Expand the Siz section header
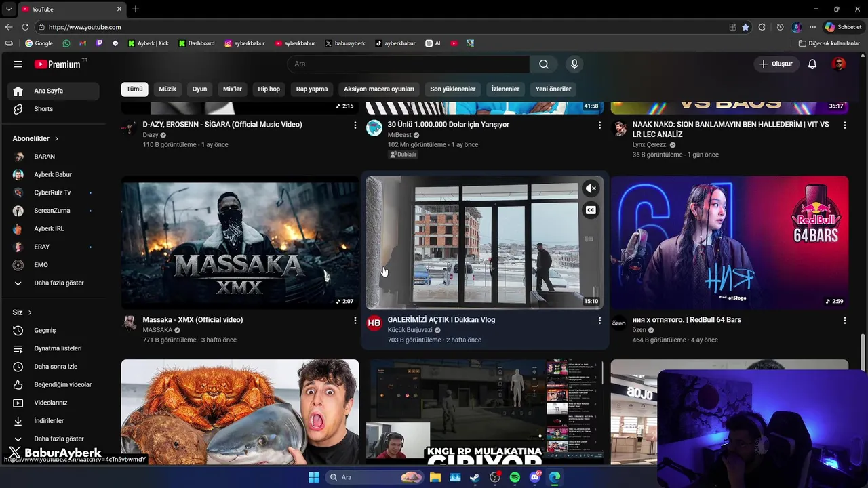The height and width of the screenshot is (488, 868). coord(22,312)
